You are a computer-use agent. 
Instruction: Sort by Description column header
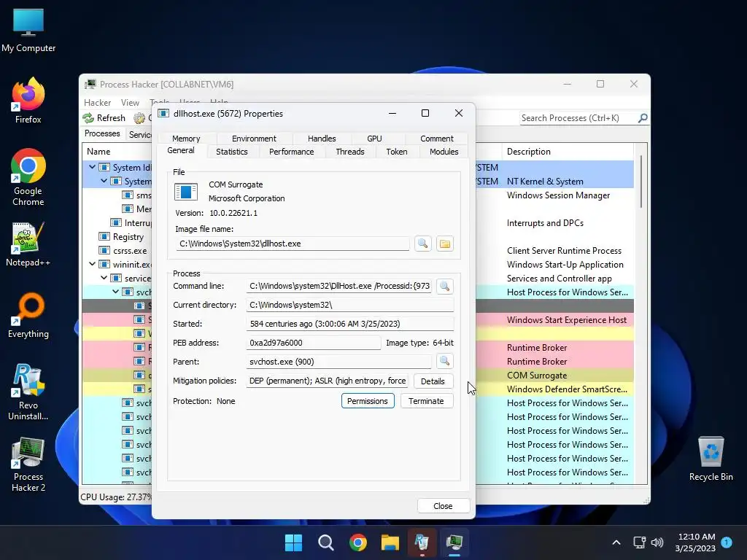pyautogui.click(x=567, y=152)
